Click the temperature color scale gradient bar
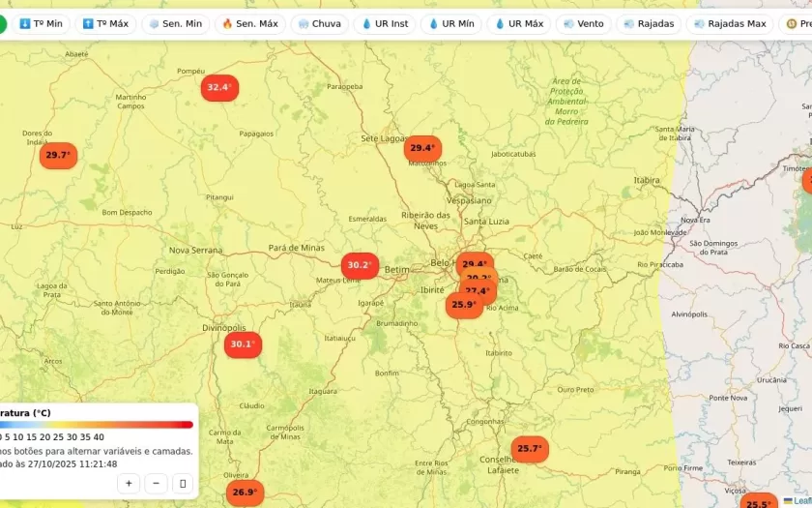This screenshot has width=812, height=508. (x=97, y=424)
